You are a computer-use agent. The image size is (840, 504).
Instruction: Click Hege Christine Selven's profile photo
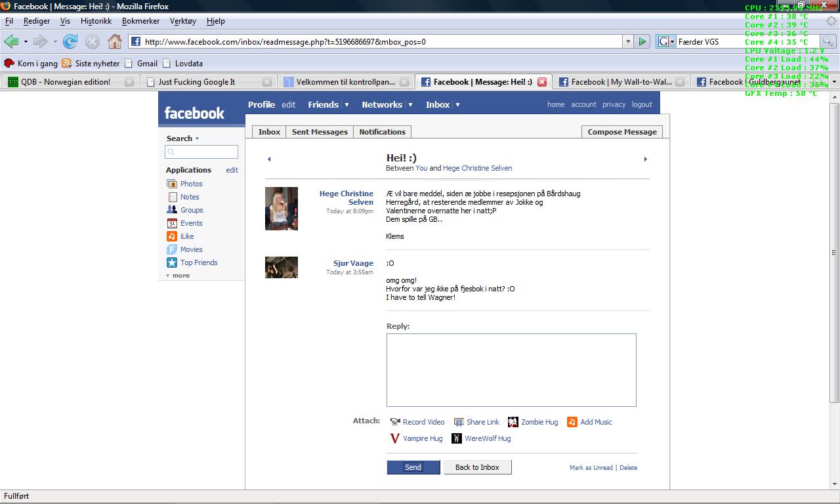coord(282,209)
